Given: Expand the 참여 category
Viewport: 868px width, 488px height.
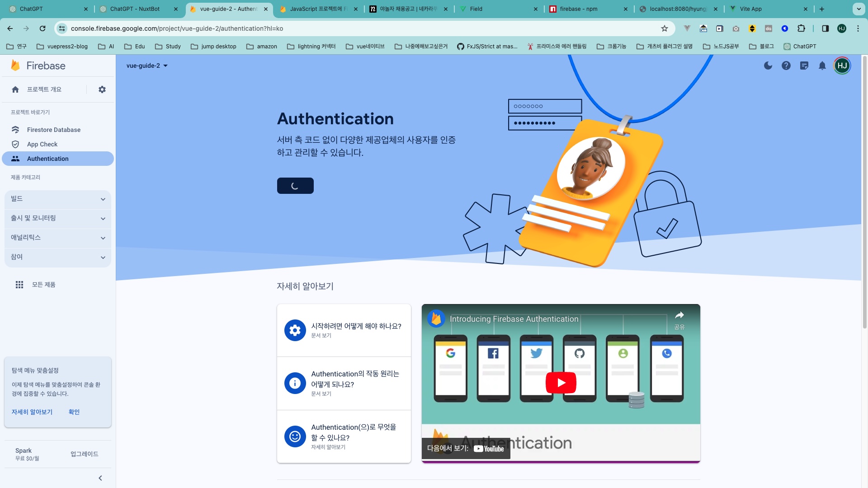Looking at the screenshot, I should (x=58, y=257).
